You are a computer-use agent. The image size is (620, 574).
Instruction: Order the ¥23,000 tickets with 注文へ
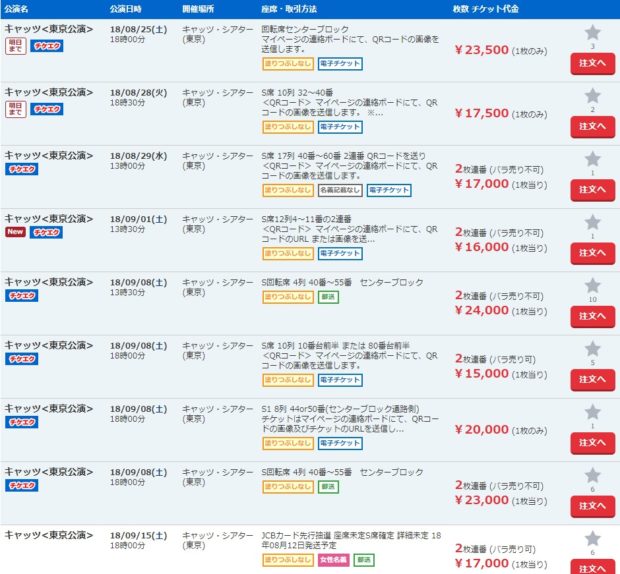point(592,506)
